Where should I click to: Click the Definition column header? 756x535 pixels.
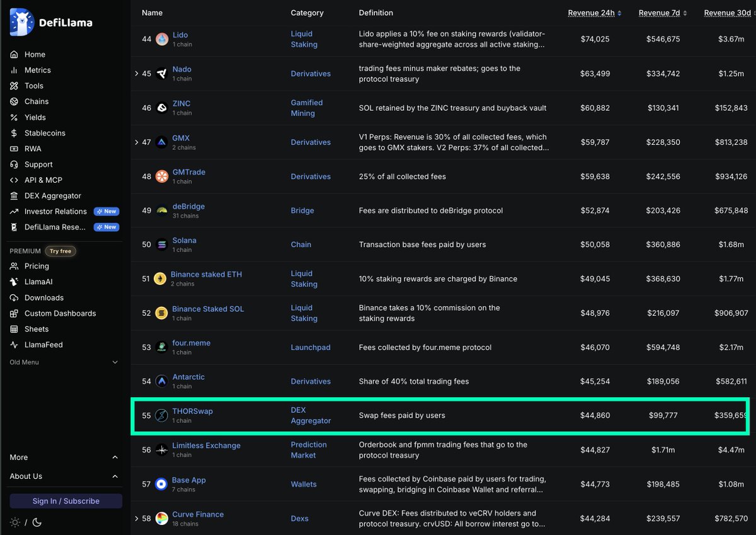tap(376, 13)
